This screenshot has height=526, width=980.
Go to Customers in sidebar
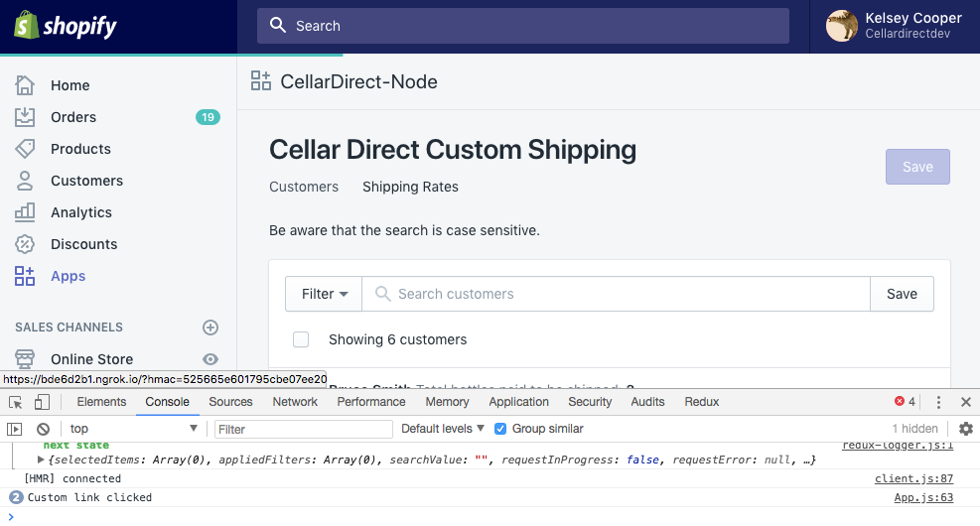point(86,181)
